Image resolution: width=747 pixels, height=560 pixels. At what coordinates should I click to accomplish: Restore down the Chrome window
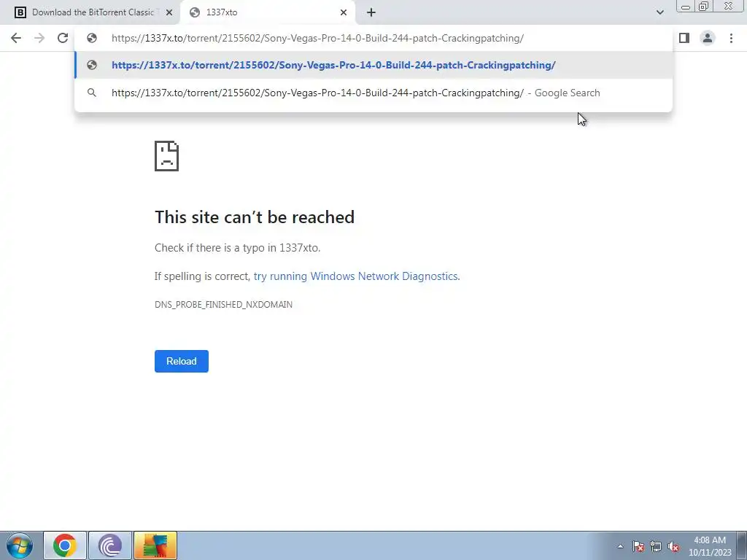(x=703, y=6)
